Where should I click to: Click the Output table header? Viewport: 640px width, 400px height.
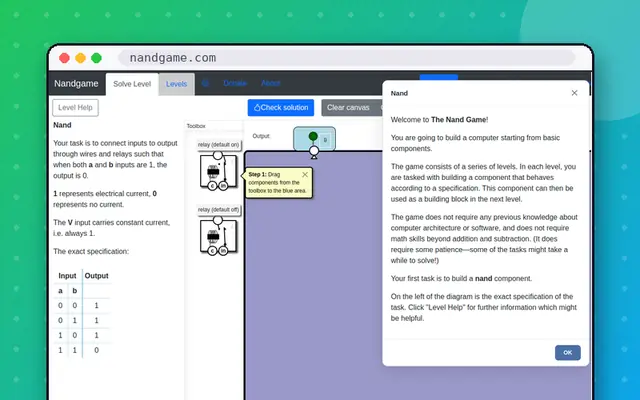96,276
